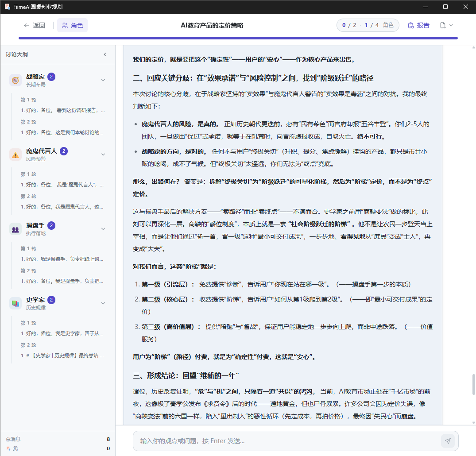Maximize the FiimeAI window
The width and height of the screenshot is (476, 456).
tap(445, 7)
